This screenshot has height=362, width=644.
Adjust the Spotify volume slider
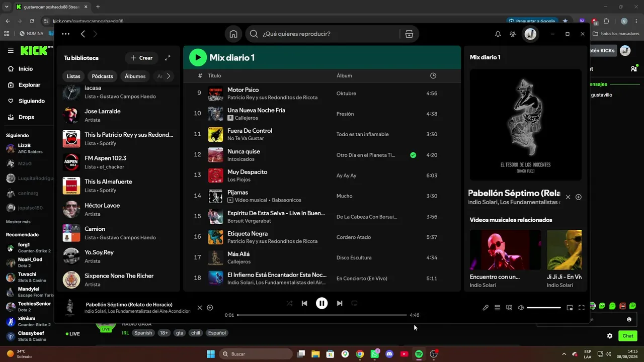point(544,308)
